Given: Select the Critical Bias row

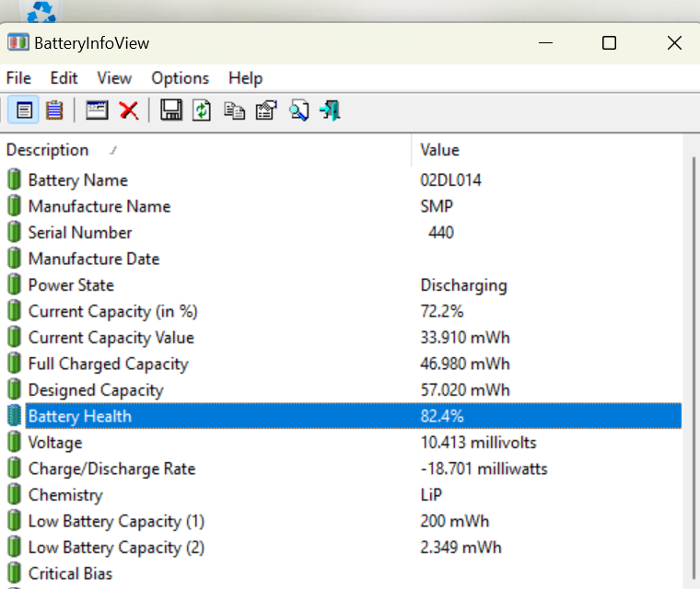Looking at the screenshot, I should click(x=341, y=573).
